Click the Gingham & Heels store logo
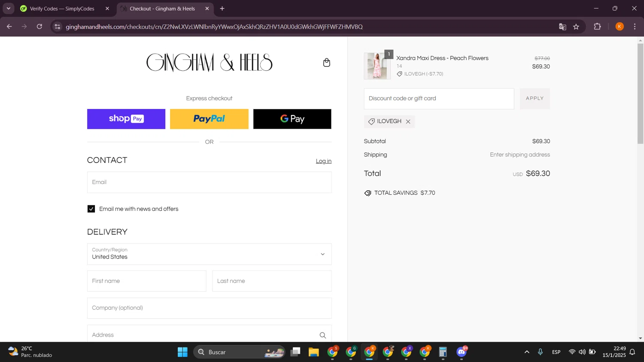The width and height of the screenshot is (644, 362). [210, 63]
